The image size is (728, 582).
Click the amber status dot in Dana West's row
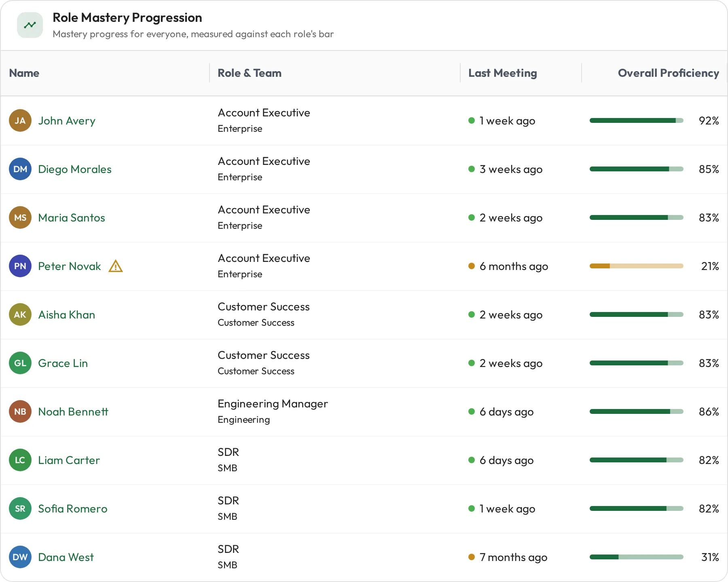click(472, 557)
